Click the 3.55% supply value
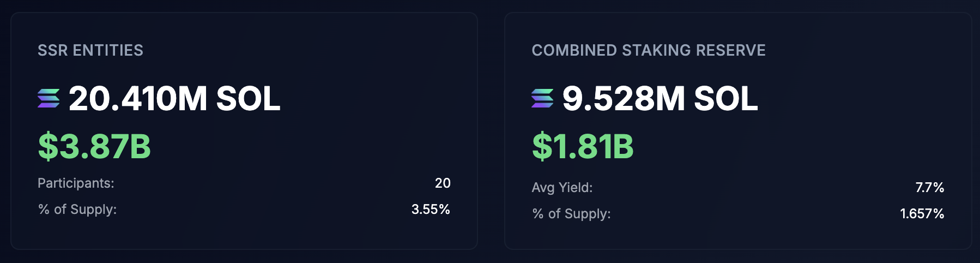The width and height of the screenshot is (980, 263). tap(431, 210)
